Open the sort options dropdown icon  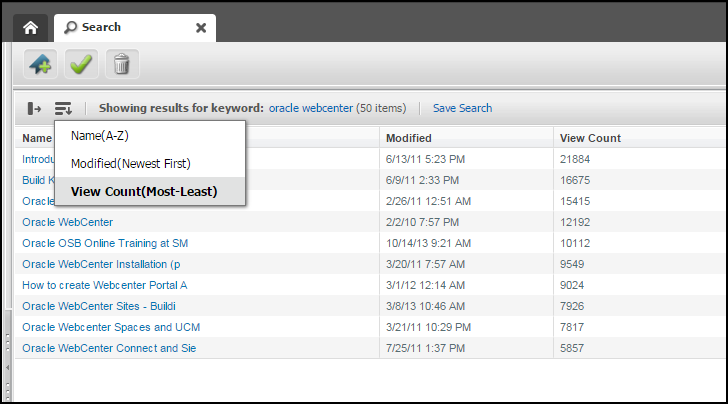click(63, 109)
